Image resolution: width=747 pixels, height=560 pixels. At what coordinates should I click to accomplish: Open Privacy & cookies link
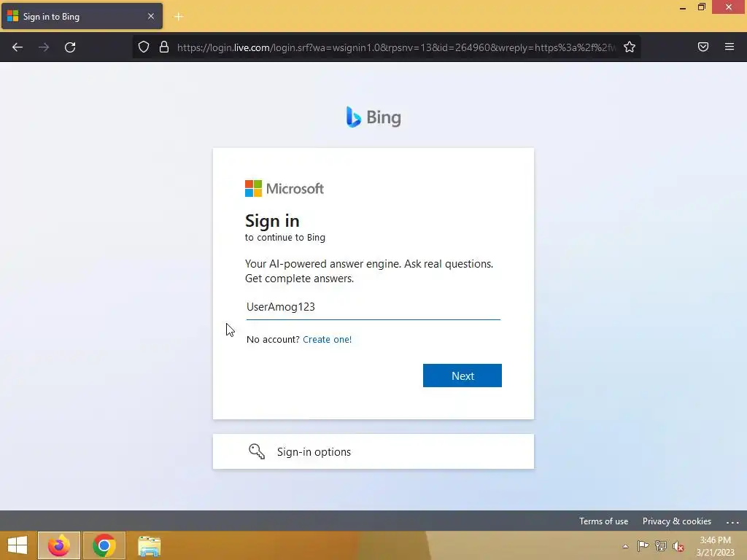(676, 521)
